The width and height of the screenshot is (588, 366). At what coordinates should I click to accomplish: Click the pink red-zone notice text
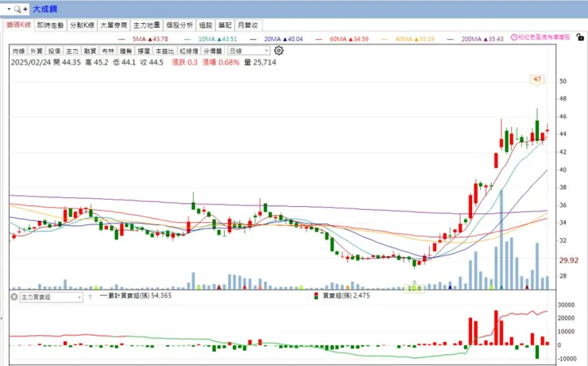pyautogui.click(x=544, y=37)
